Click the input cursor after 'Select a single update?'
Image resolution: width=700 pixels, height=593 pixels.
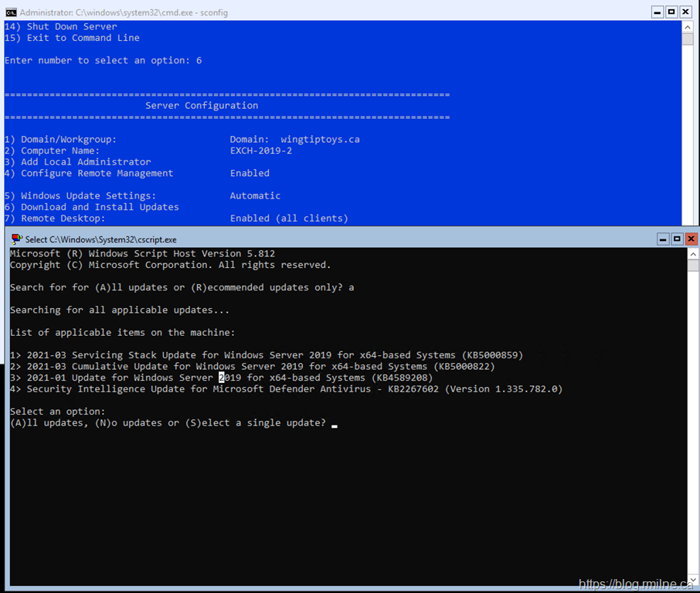tap(335, 424)
